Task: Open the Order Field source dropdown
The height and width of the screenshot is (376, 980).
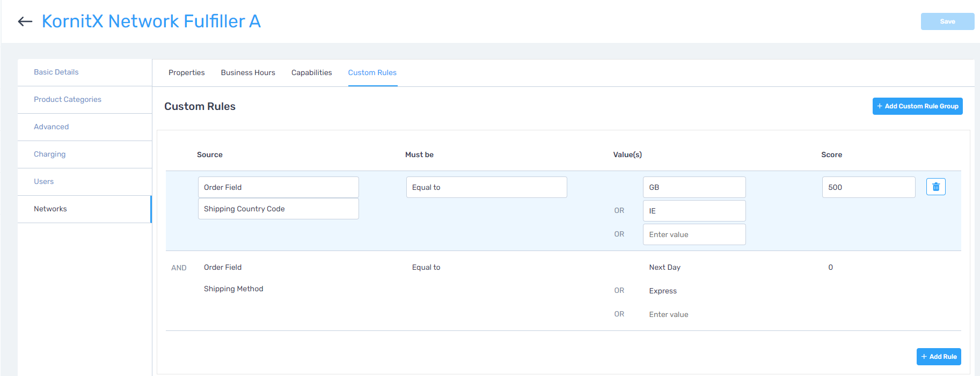Action: (278, 187)
